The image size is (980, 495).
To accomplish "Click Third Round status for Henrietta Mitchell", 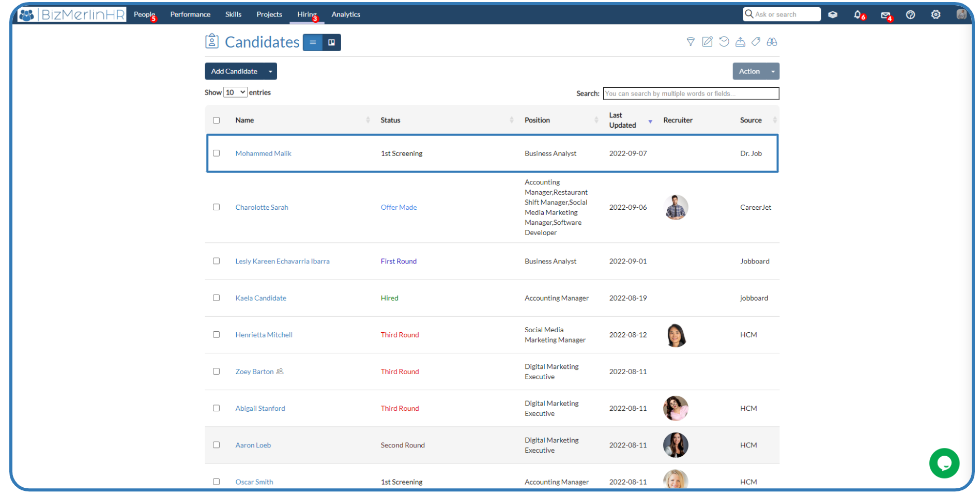I will [x=400, y=335].
